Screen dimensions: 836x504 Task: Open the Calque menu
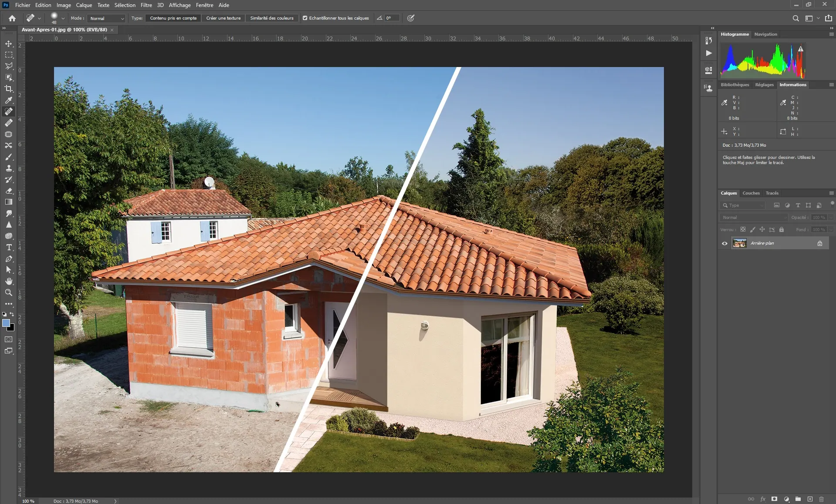84,5
